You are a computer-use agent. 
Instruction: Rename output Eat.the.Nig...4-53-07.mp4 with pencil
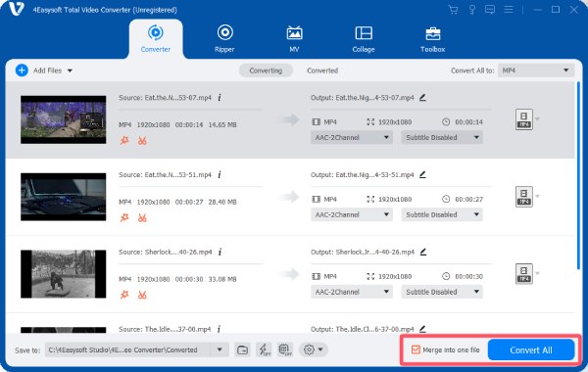422,97
